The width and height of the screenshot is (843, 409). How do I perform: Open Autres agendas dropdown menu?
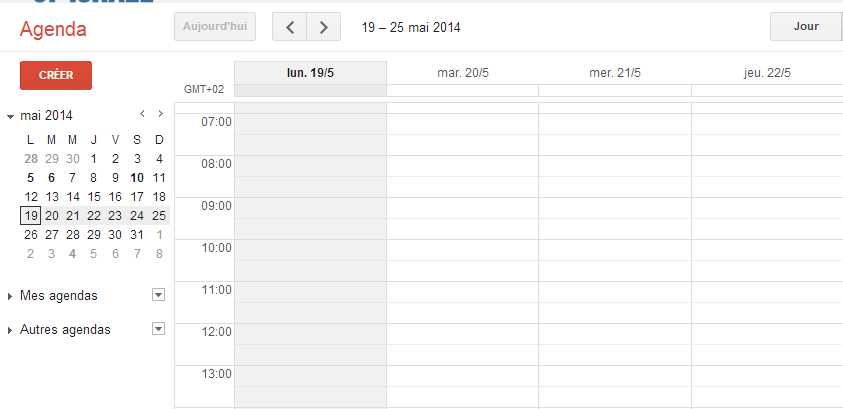click(x=158, y=329)
